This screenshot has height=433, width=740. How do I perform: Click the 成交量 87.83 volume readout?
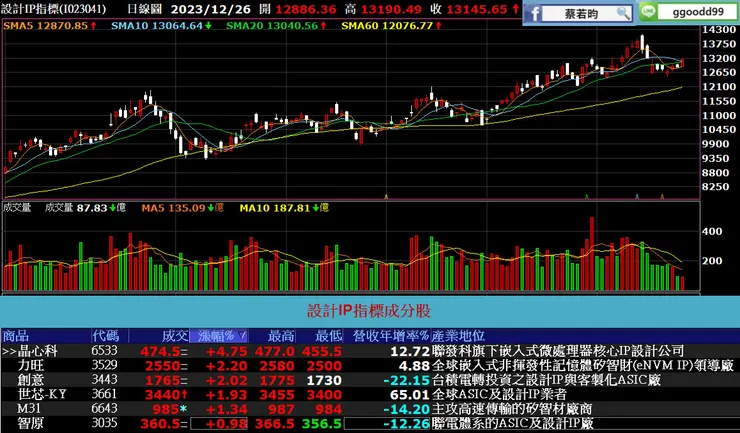(x=85, y=208)
